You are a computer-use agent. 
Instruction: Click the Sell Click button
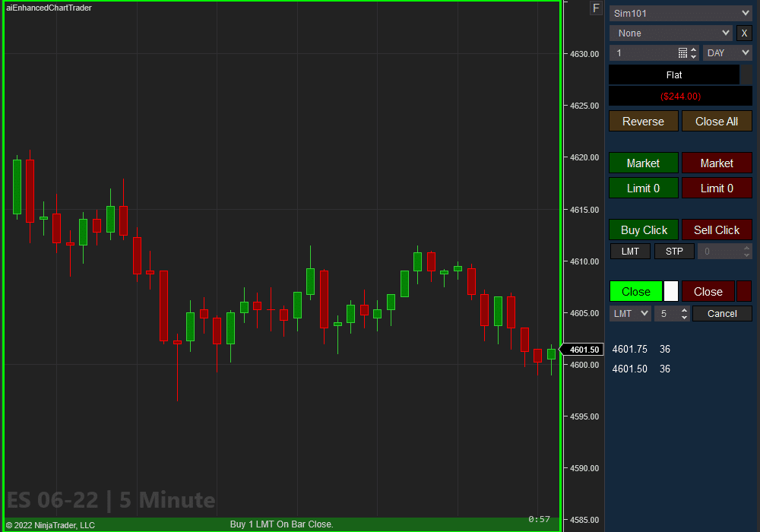point(716,230)
